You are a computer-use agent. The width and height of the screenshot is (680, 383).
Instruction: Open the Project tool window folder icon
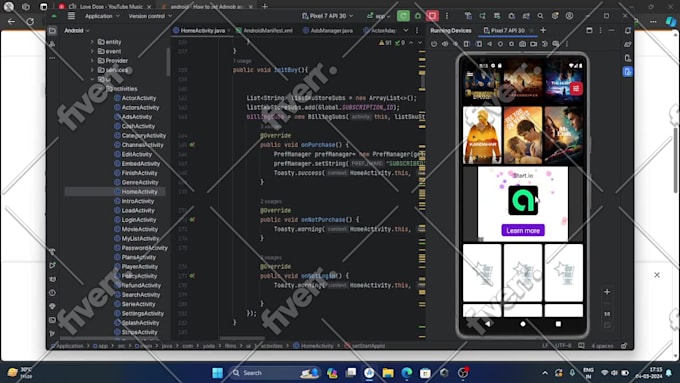pyautogui.click(x=52, y=31)
